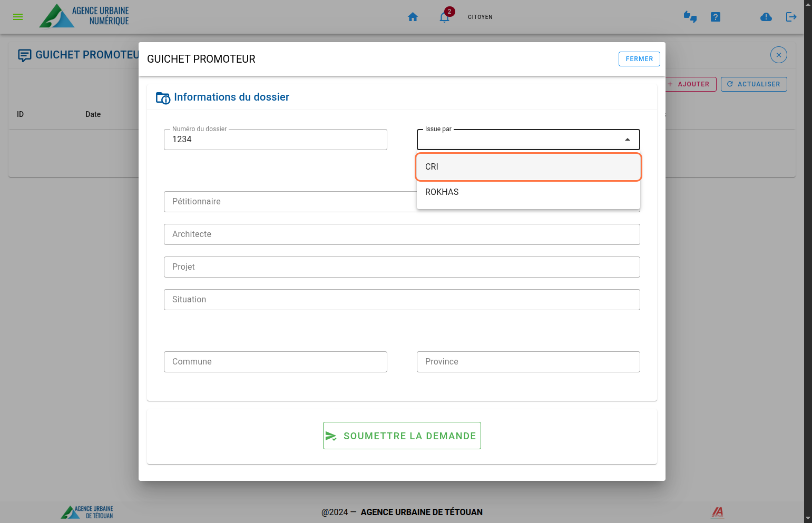Focus the Province text field
This screenshot has width=812, height=523.
tap(528, 362)
